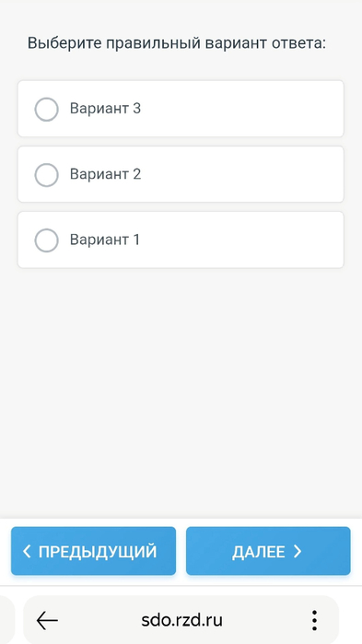Click the prompt Выберите правильный вариант ответа

coord(177,43)
